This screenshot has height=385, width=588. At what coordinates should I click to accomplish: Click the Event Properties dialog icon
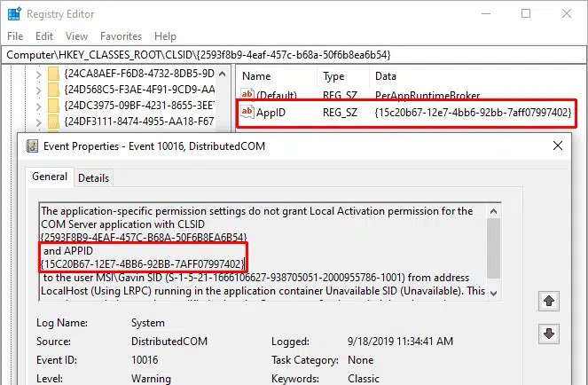pos(32,145)
